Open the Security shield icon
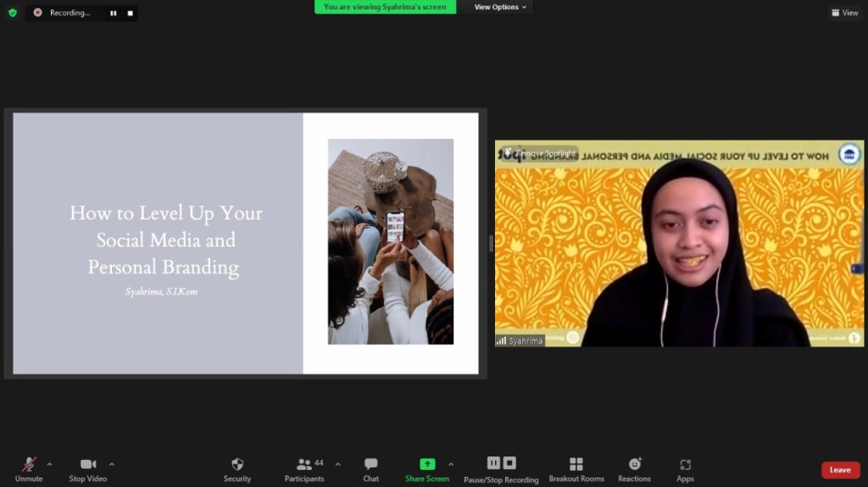Viewport: 868px width, 487px height. [x=237, y=464]
